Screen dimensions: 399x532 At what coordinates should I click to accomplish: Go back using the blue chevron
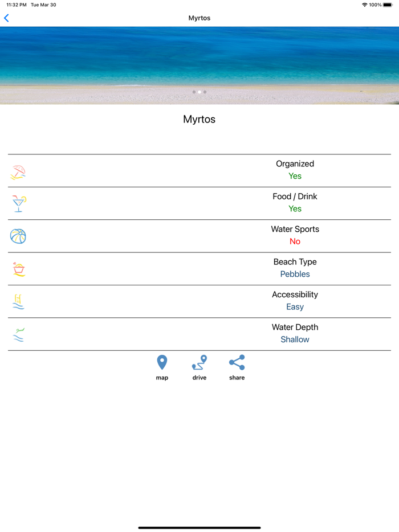coord(6,18)
